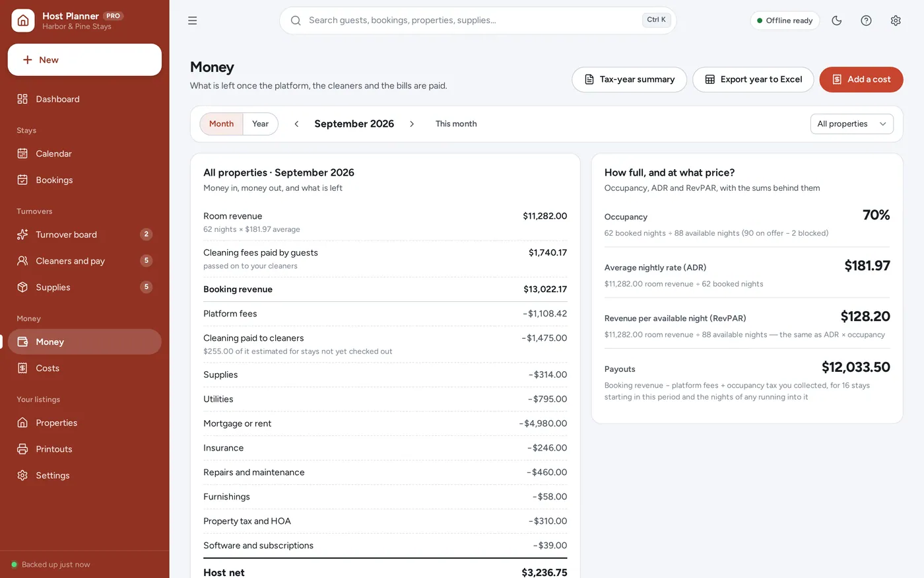Click the 70% occupancy figure
924x578 pixels.
tap(876, 215)
